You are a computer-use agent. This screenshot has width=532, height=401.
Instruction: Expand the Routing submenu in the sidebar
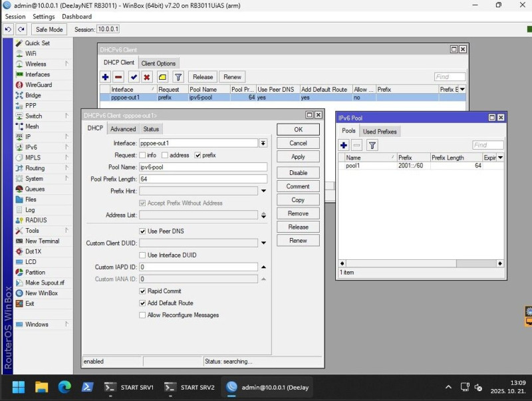click(x=66, y=168)
